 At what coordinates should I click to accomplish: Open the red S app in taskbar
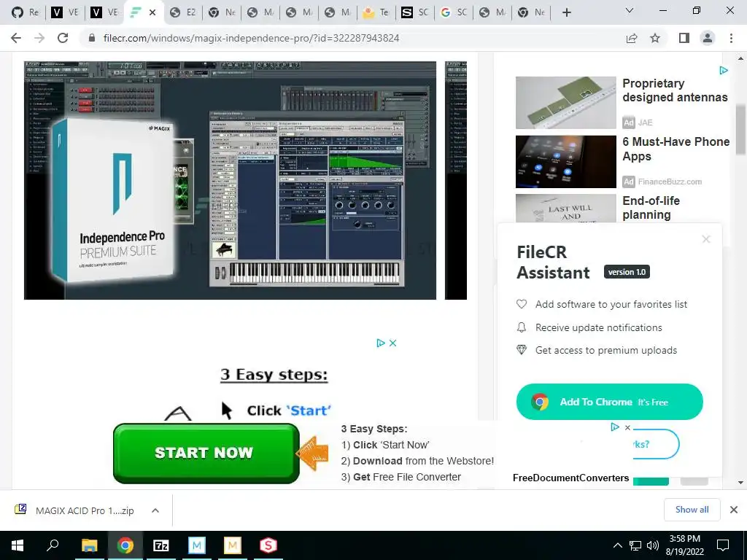point(268,545)
